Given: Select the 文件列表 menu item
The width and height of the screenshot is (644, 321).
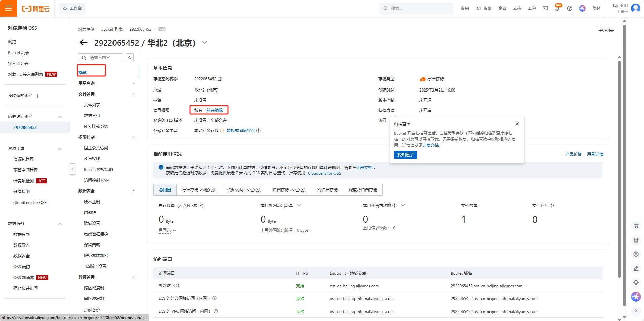Looking at the screenshot, I should tap(92, 105).
